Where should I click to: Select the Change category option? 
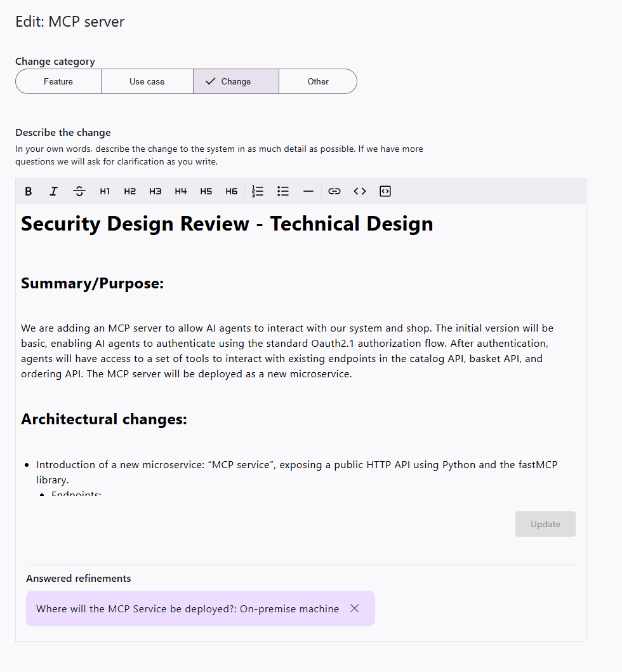coord(235,81)
